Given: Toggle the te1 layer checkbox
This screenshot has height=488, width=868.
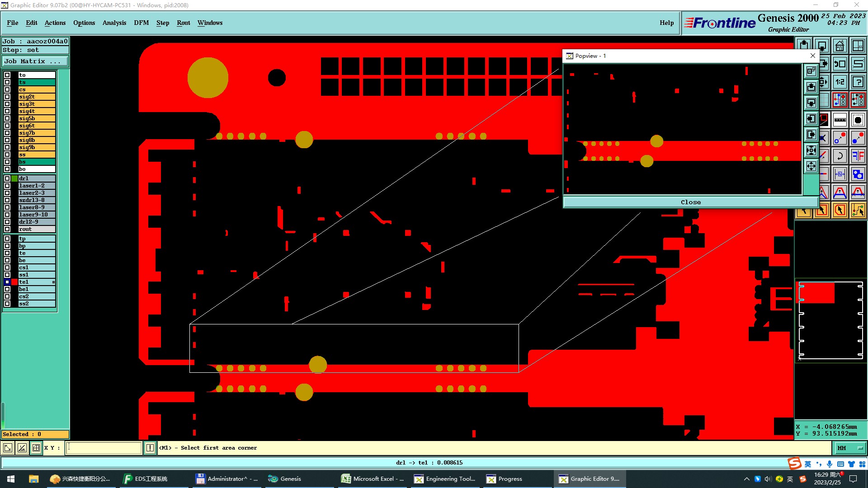Looking at the screenshot, I should 7,282.
